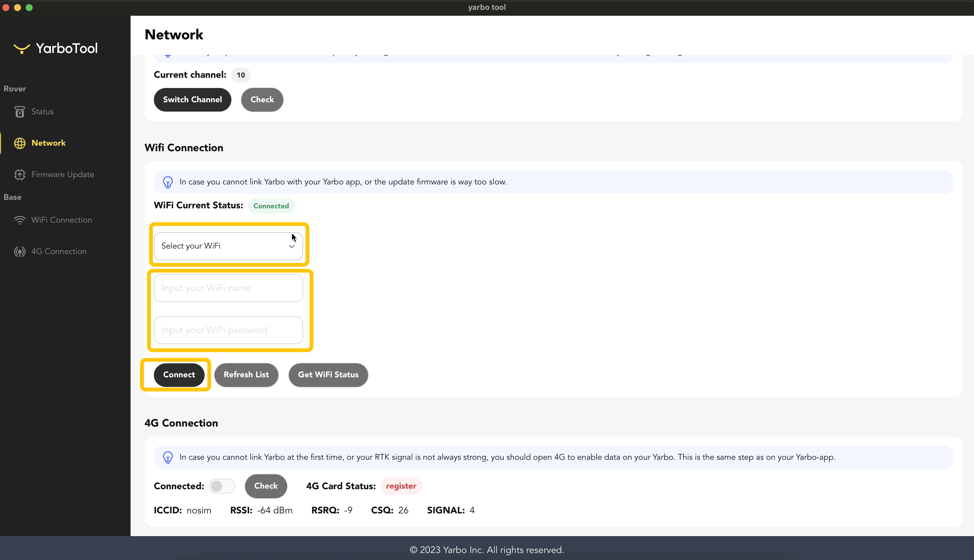This screenshot has height=560, width=974.
Task: Click lightbulb hint icon in 4G section
Action: (168, 457)
